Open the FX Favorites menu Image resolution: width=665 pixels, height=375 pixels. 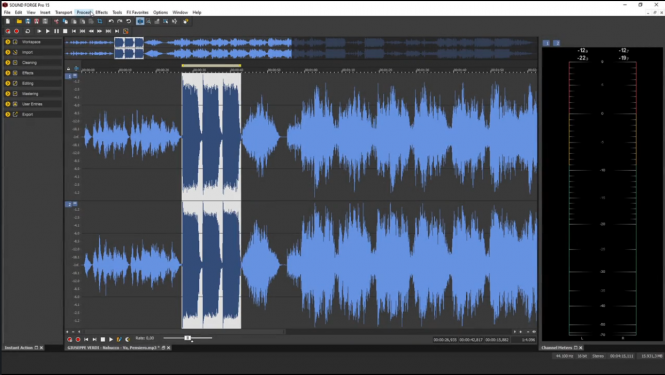coord(137,12)
